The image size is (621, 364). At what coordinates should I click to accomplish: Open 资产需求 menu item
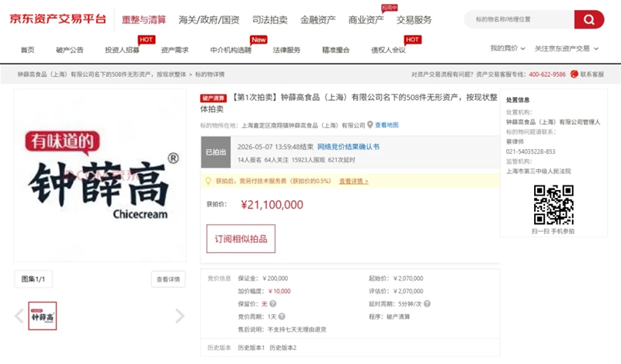(175, 50)
